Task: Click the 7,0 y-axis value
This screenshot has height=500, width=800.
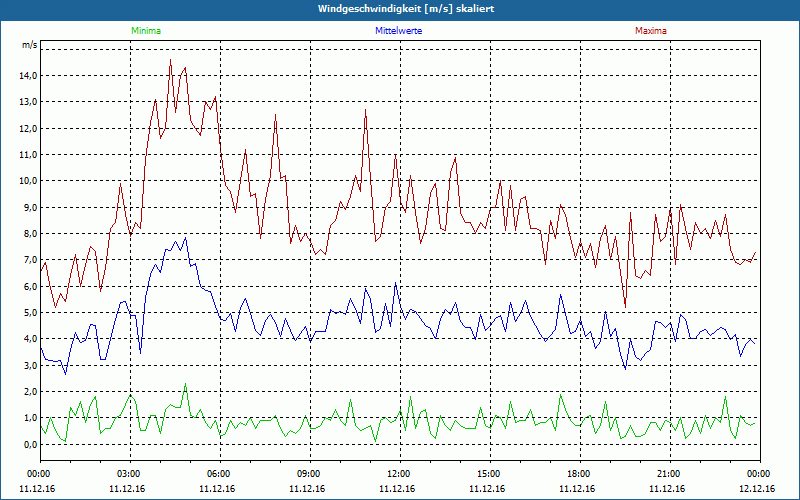Action: point(30,260)
